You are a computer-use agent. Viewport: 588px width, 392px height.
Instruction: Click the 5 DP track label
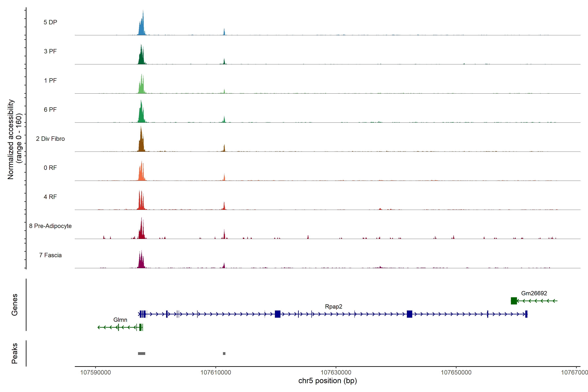click(x=50, y=22)
